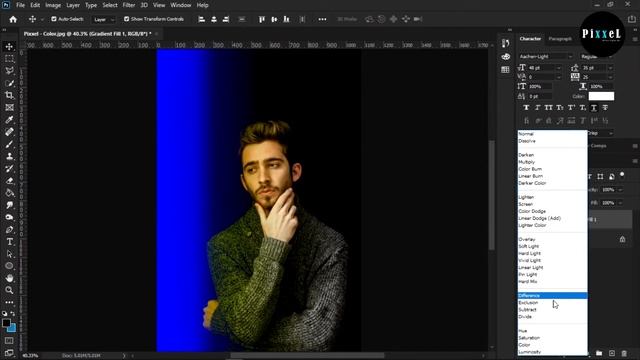Click the background color swatch

tap(13, 329)
